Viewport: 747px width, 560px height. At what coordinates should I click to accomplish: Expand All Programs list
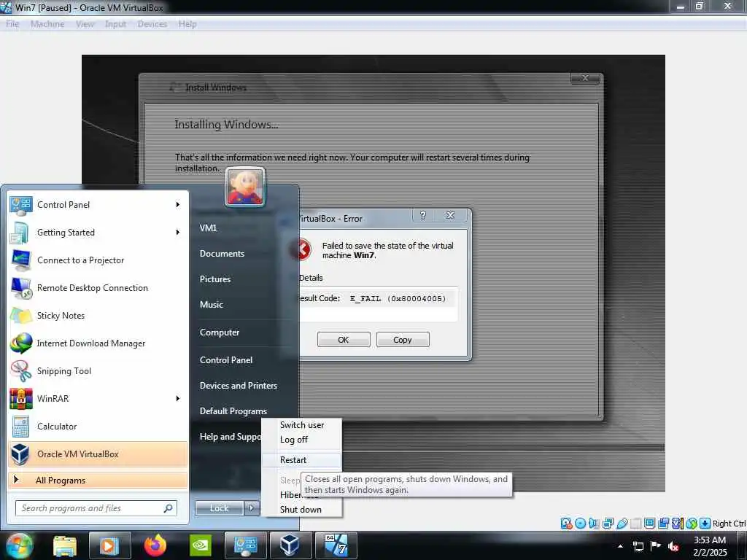click(x=98, y=480)
